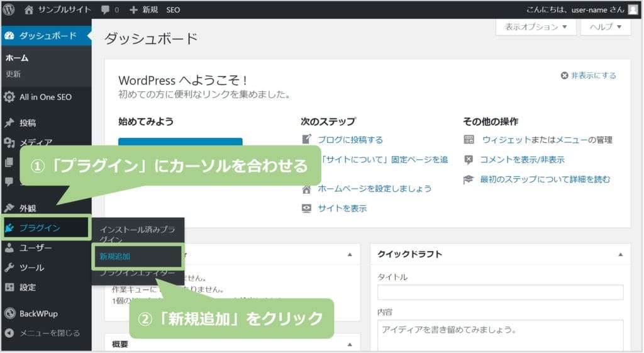
Task: Focus the 内容 textarea in クイックドラフト
Action: 500,335
